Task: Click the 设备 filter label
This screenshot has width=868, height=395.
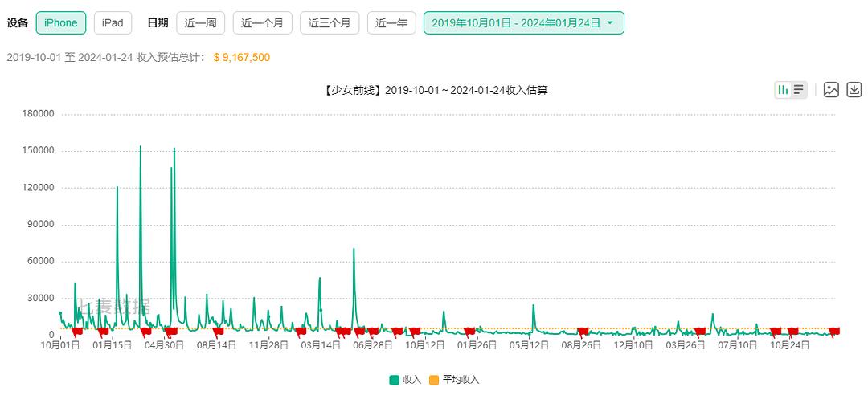Action: pyautogui.click(x=16, y=22)
